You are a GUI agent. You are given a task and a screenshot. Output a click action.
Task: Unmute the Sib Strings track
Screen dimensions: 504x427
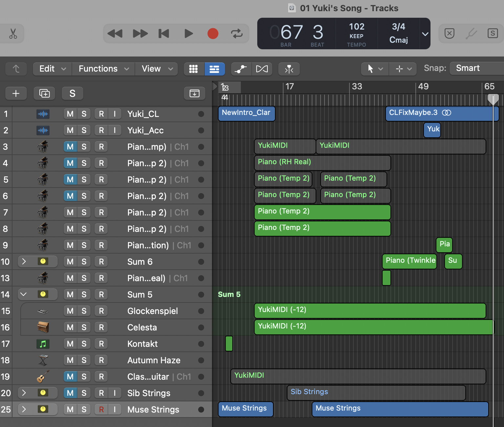(x=70, y=393)
